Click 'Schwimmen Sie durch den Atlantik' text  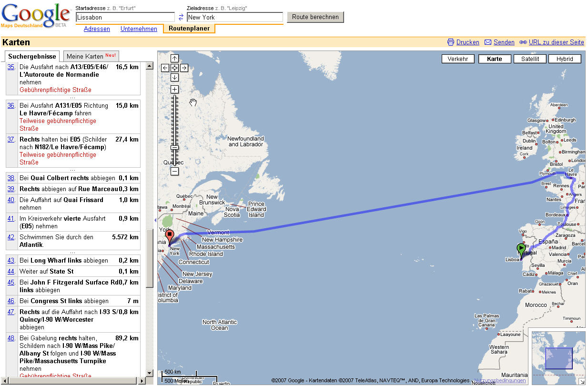[x=56, y=241]
